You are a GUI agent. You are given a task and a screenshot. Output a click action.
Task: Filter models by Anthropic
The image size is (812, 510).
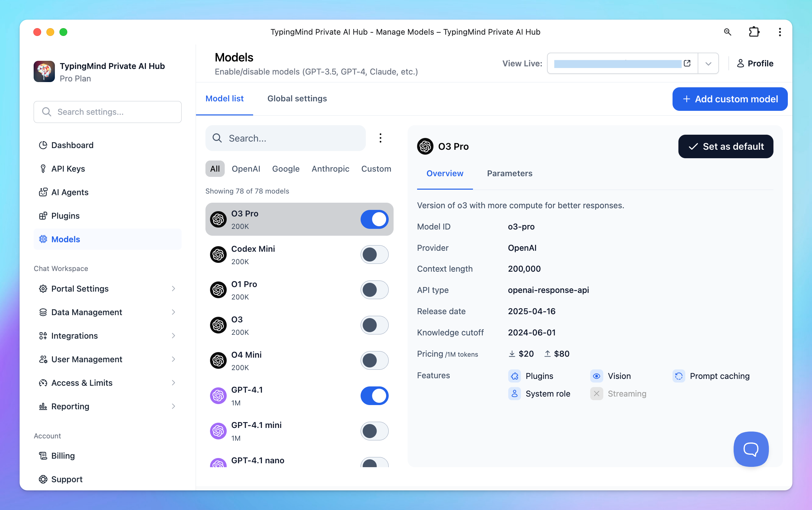tap(330, 169)
